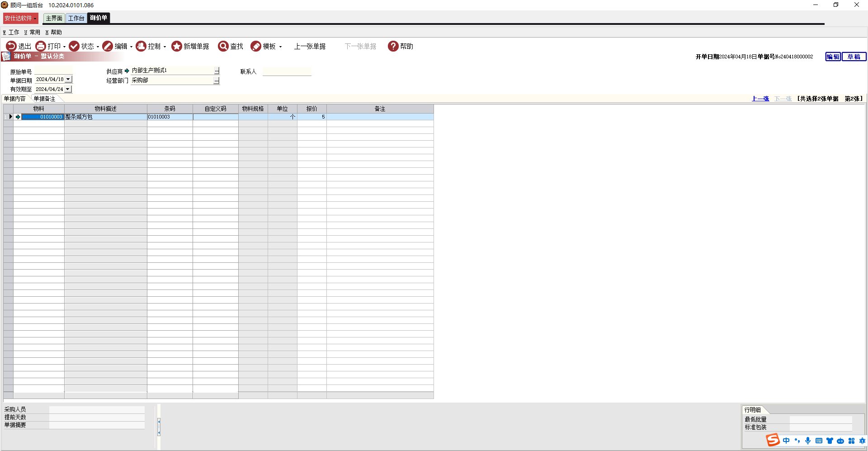Click the 最低批量 input field
This screenshot has height=451, width=868.
[x=821, y=419]
